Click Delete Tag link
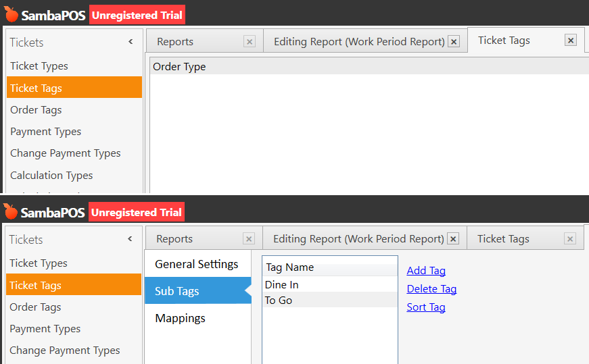Image resolution: width=589 pixels, height=364 pixels. coord(431,289)
